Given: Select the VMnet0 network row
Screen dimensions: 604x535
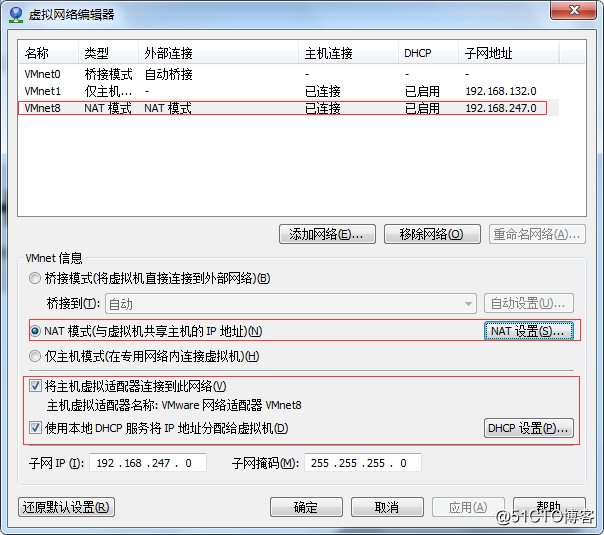Looking at the screenshot, I should pos(289,74).
